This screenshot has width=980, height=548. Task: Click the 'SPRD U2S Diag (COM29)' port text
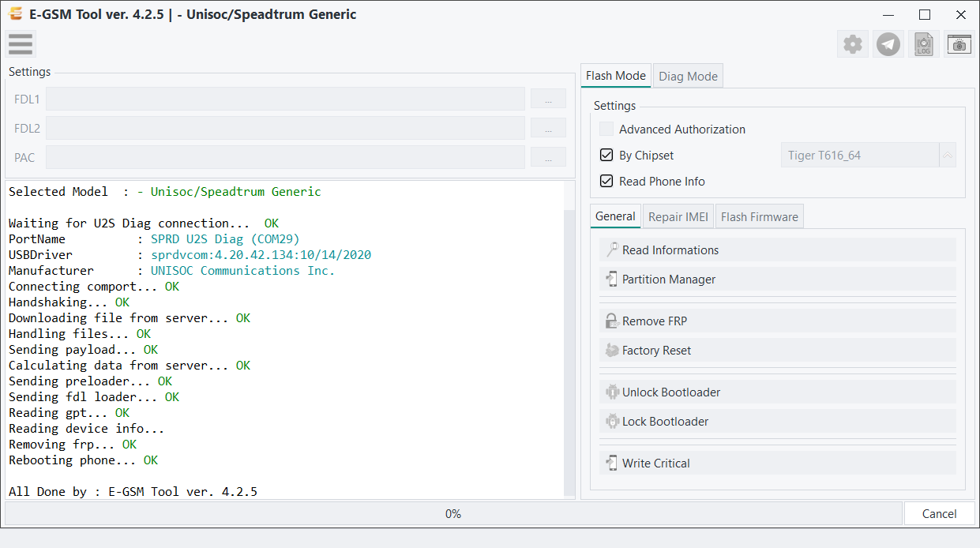(225, 239)
